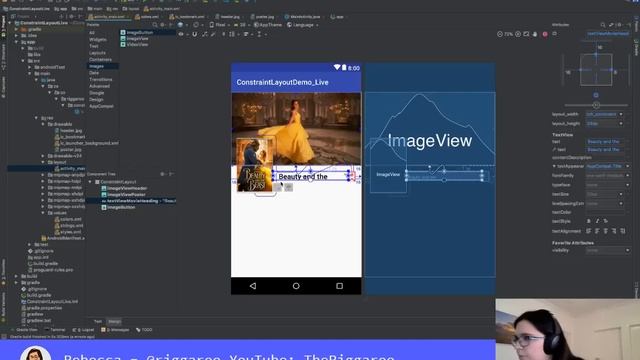Open the TODO tool window
This screenshot has height=360, width=640.
144,330
